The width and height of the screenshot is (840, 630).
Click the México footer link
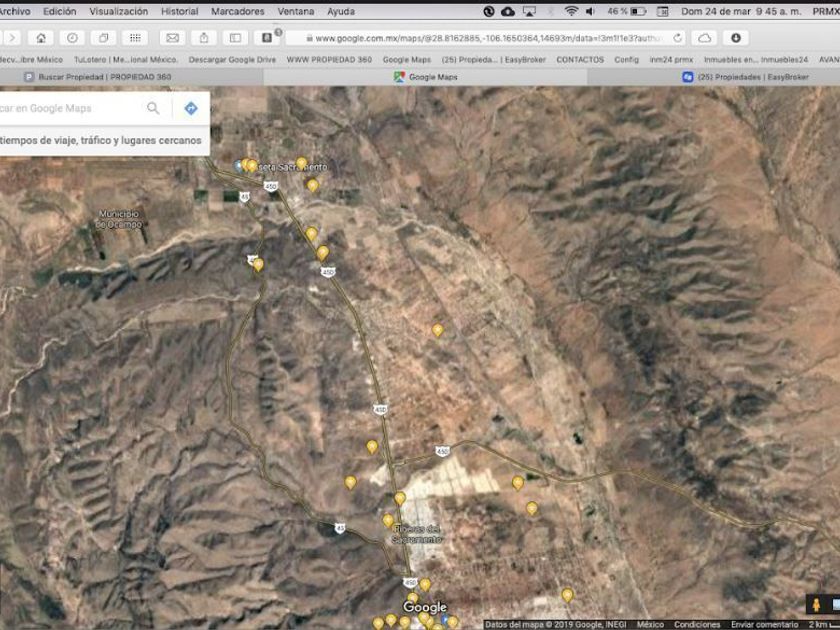pos(650,624)
